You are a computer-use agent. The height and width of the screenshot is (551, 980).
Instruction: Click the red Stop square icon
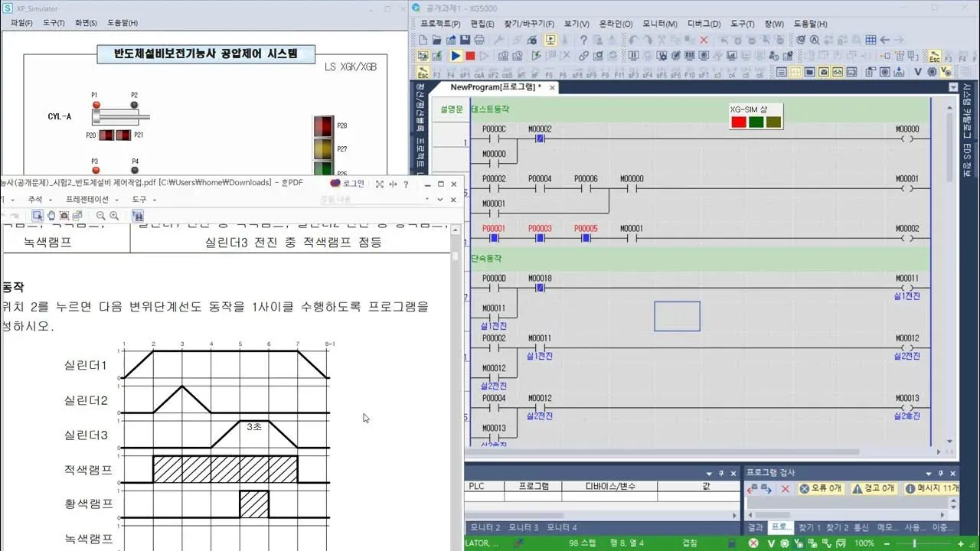[x=470, y=56]
